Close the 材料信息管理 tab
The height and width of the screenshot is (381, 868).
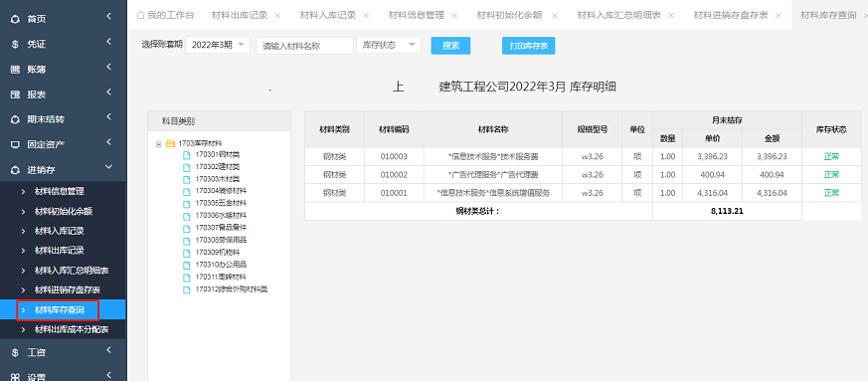(x=454, y=16)
